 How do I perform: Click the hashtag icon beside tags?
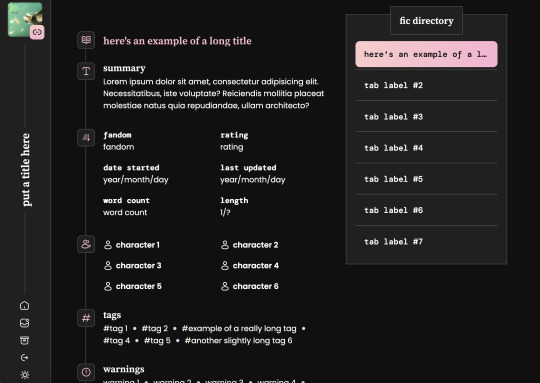coord(86,318)
